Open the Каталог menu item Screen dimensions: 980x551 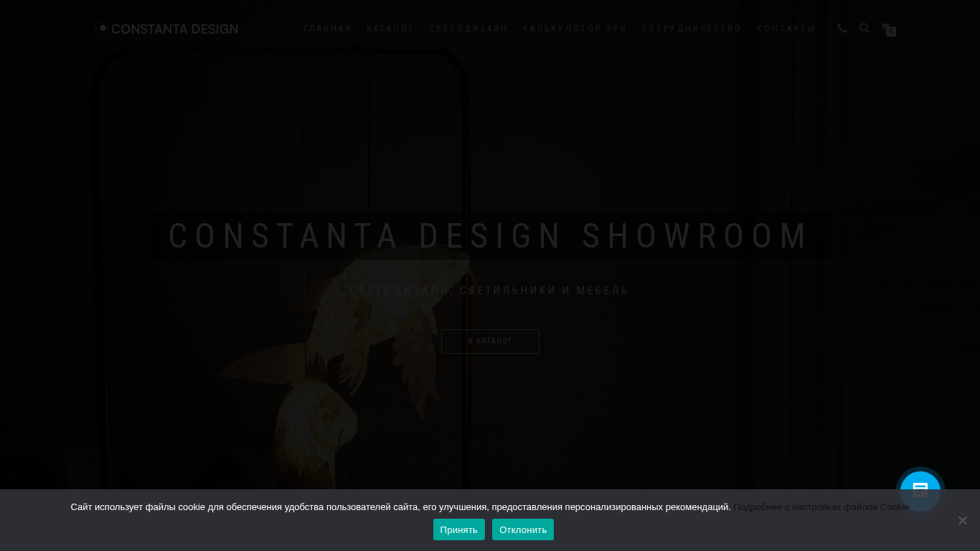[390, 29]
